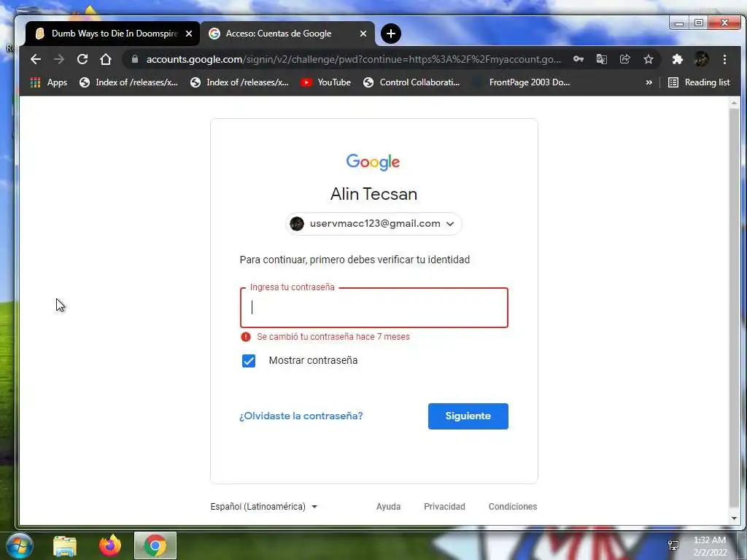
Task: Focus the Ingresa tu contraseña field
Action: pos(374,308)
